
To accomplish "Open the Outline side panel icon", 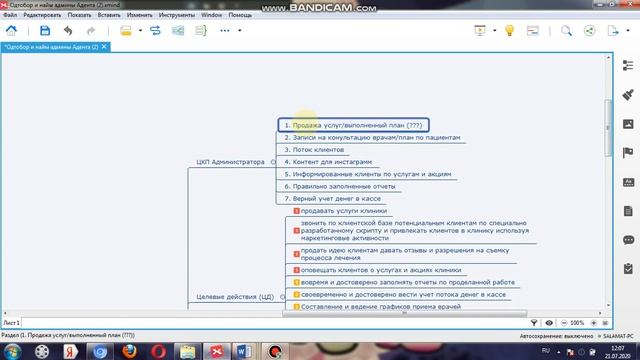I will pyautogui.click(x=628, y=65).
